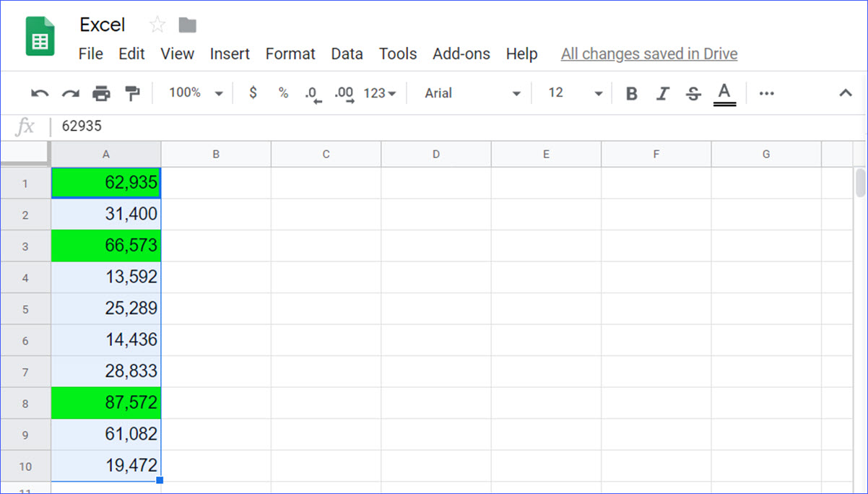
Task: Open the zoom percentage dropdown
Action: [x=193, y=92]
